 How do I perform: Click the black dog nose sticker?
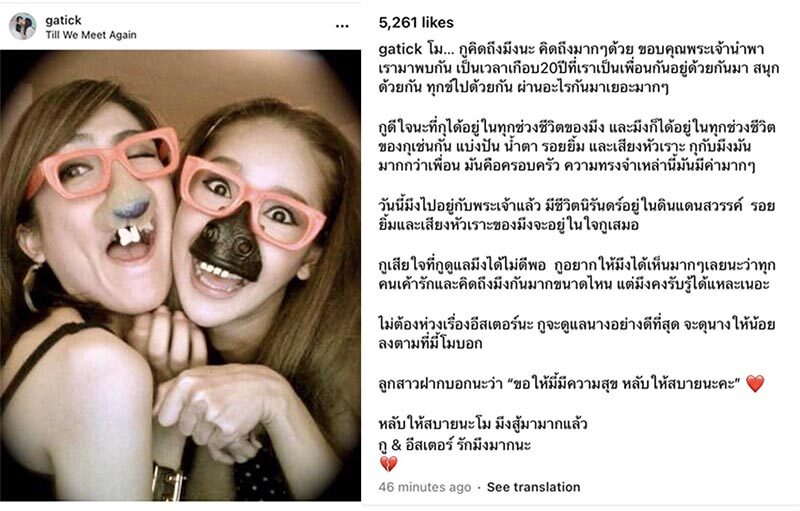pos(229,244)
